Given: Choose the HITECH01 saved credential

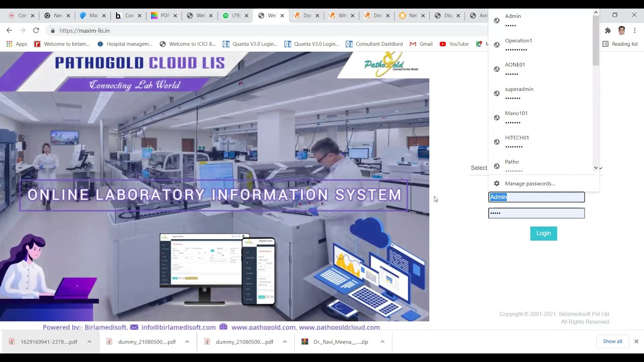Looking at the screenshot, I should click(541, 141).
